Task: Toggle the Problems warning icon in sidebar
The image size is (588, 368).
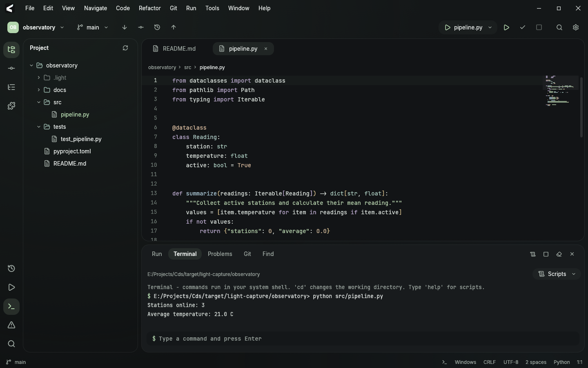Action: point(11,325)
